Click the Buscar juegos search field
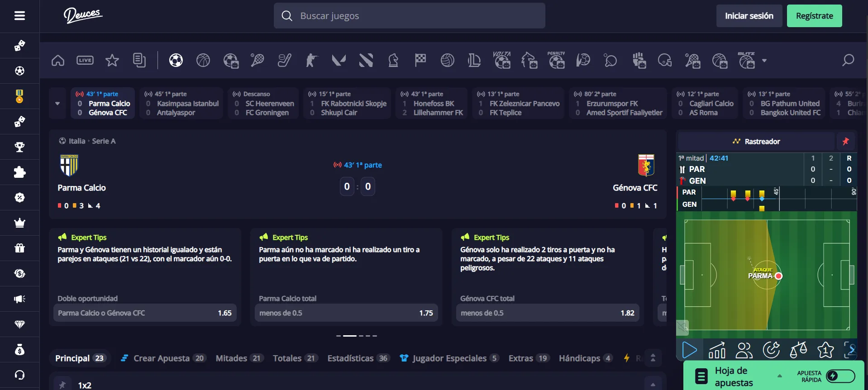The width and height of the screenshot is (868, 390). [409, 16]
